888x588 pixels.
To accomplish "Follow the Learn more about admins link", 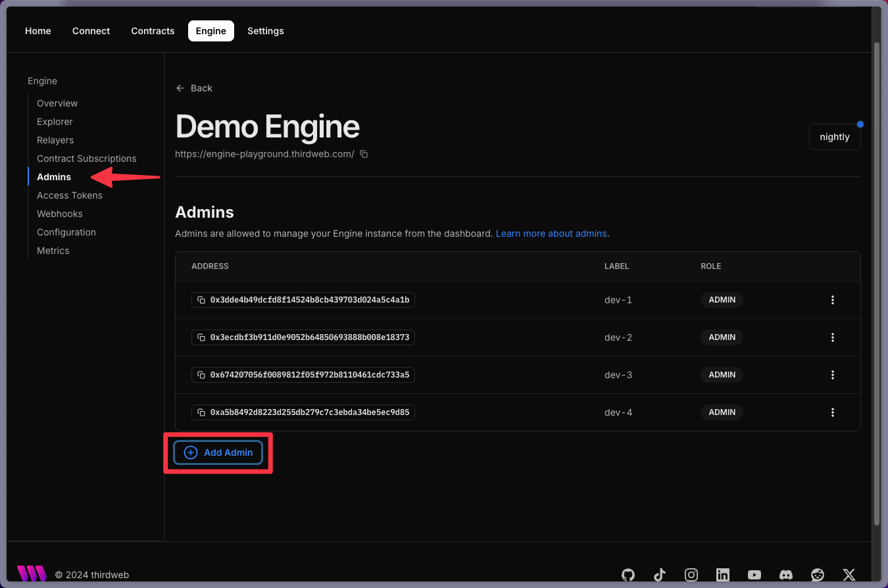I will point(551,233).
